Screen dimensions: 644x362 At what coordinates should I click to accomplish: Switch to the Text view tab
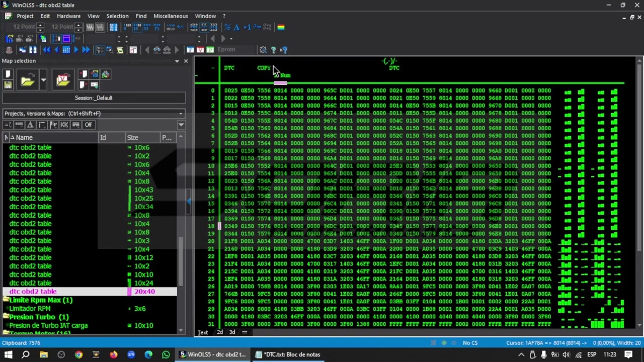point(203,332)
